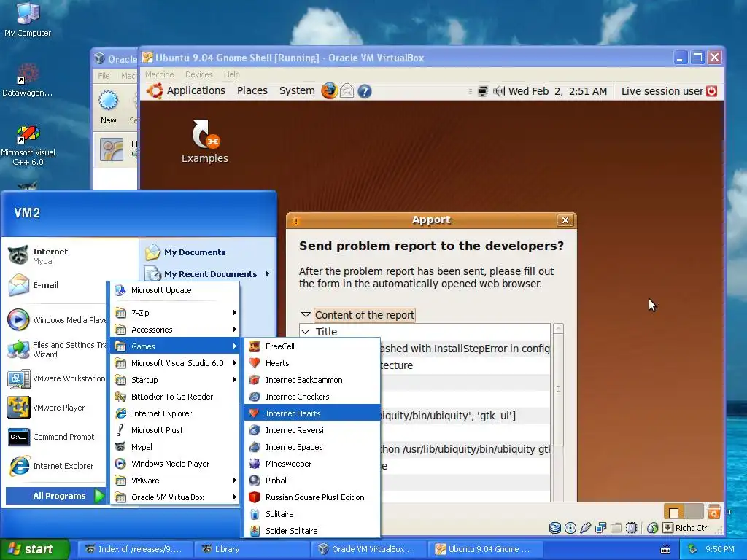The height and width of the screenshot is (560, 747).
Task: Open Ubuntu Places menu
Action: click(252, 90)
